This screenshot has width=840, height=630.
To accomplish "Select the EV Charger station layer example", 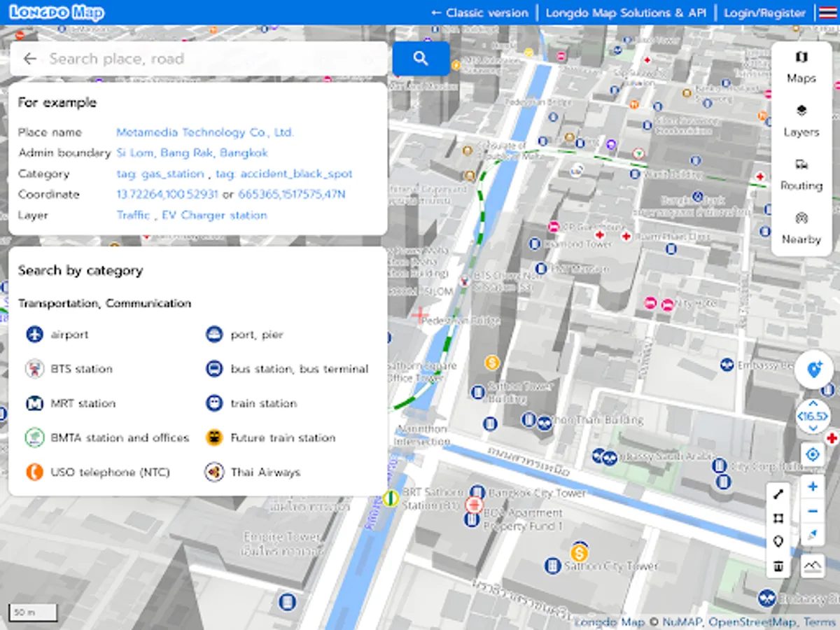I will tap(214, 215).
